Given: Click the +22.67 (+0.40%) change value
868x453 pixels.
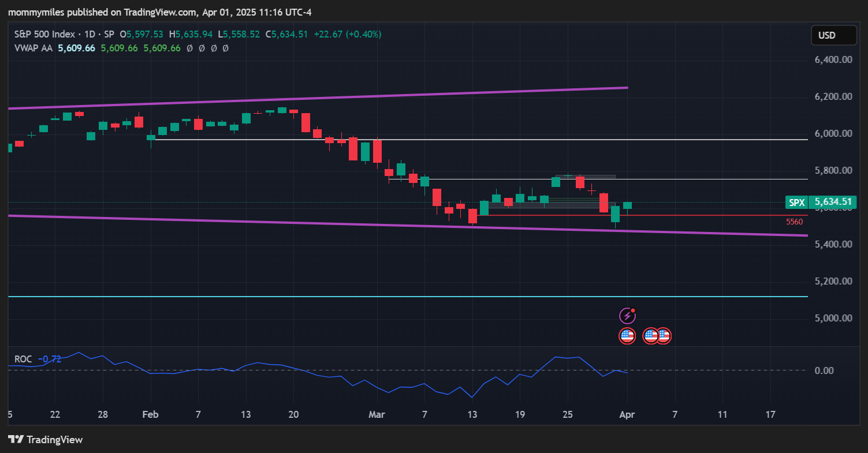Looking at the screenshot, I should tap(347, 35).
